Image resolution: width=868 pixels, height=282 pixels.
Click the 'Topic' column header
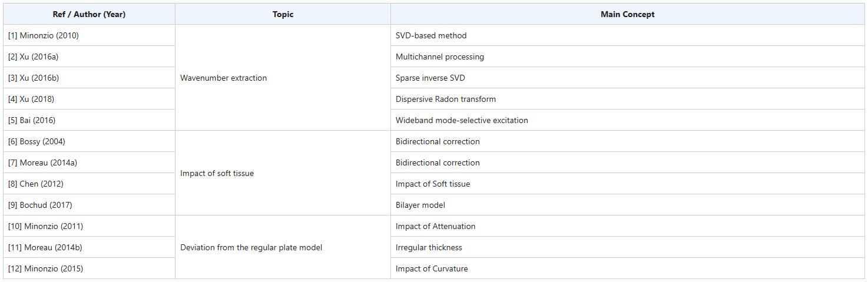tap(283, 14)
